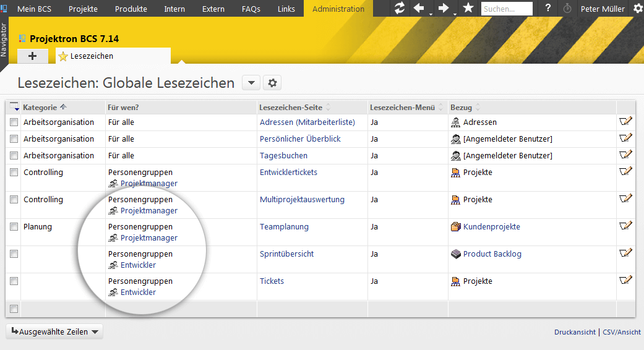This screenshot has height=350, width=644.
Task: Click the Druckansicht link
Action: [575, 332]
